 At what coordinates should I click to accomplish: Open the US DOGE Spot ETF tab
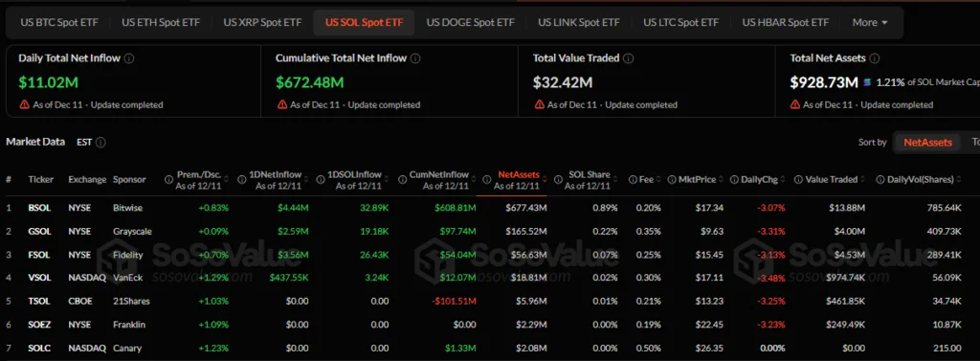[471, 23]
